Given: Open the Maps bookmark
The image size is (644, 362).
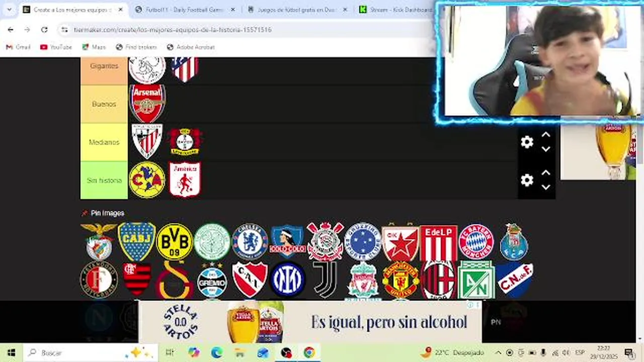Looking at the screenshot, I should [x=94, y=47].
